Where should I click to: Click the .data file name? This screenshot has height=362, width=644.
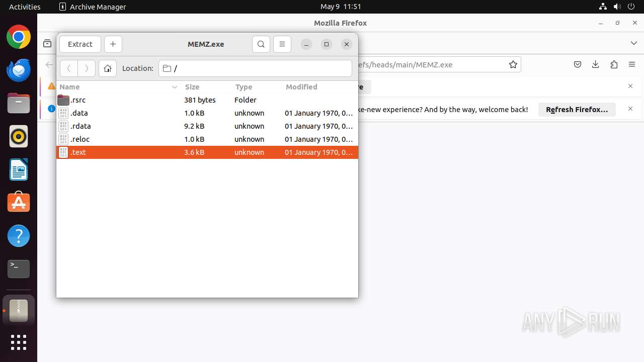(79, 113)
